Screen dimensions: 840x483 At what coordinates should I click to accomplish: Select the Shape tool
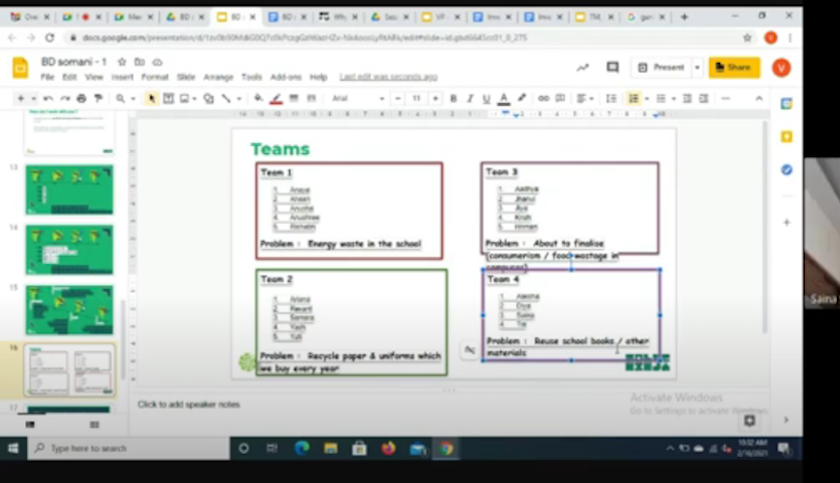[x=208, y=99]
